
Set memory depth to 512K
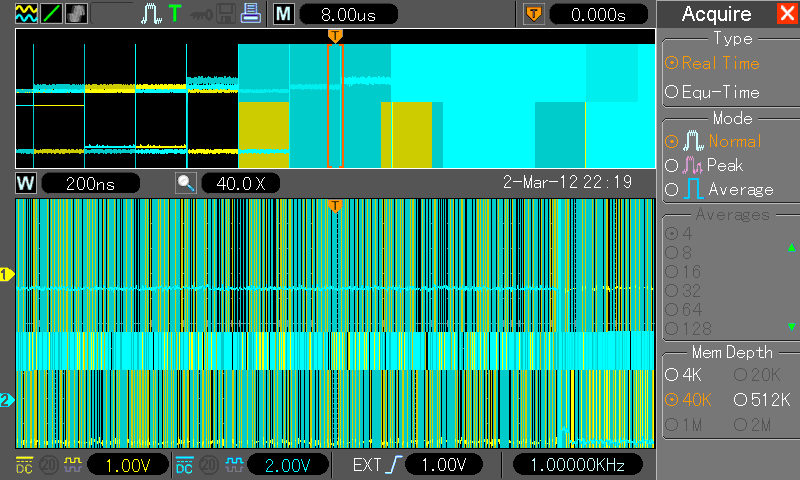[x=762, y=400]
